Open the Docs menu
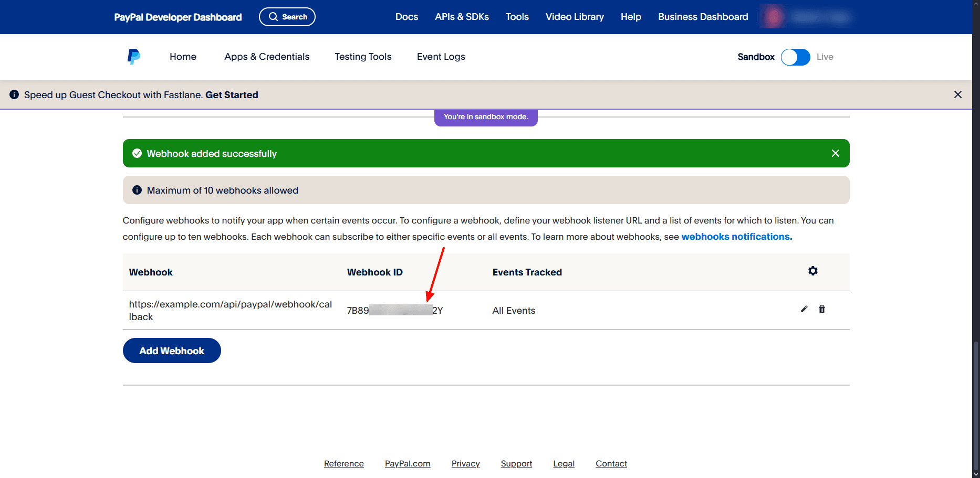The height and width of the screenshot is (478, 980). (406, 16)
